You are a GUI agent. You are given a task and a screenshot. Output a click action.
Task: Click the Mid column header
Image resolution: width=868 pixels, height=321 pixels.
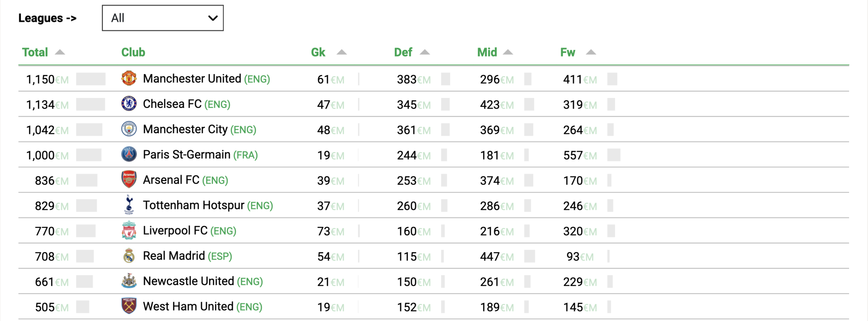487,52
